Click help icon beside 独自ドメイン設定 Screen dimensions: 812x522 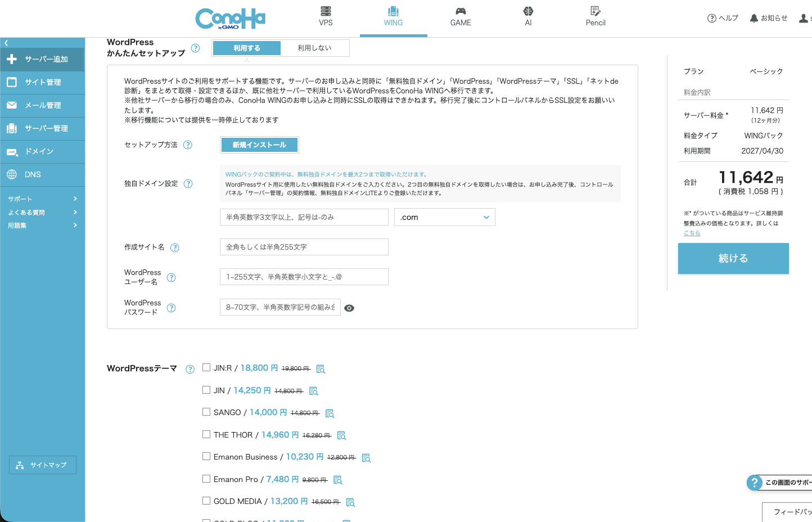click(188, 184)
